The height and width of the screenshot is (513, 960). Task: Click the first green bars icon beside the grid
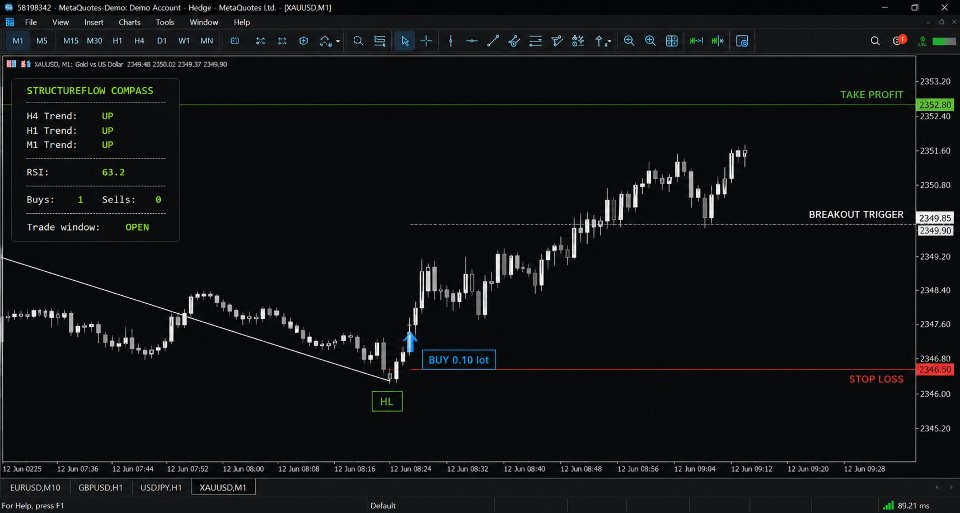(x=696, y=41)
